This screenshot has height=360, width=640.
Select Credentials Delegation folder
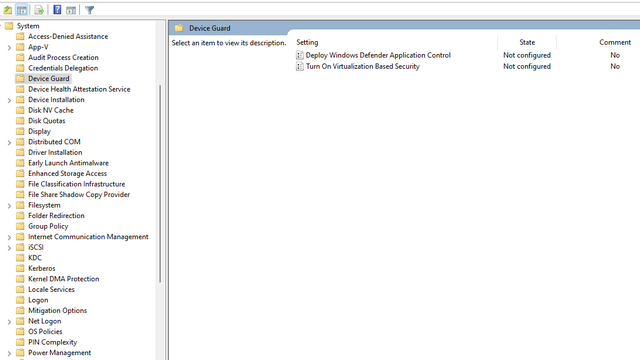(x=63, y=68)
